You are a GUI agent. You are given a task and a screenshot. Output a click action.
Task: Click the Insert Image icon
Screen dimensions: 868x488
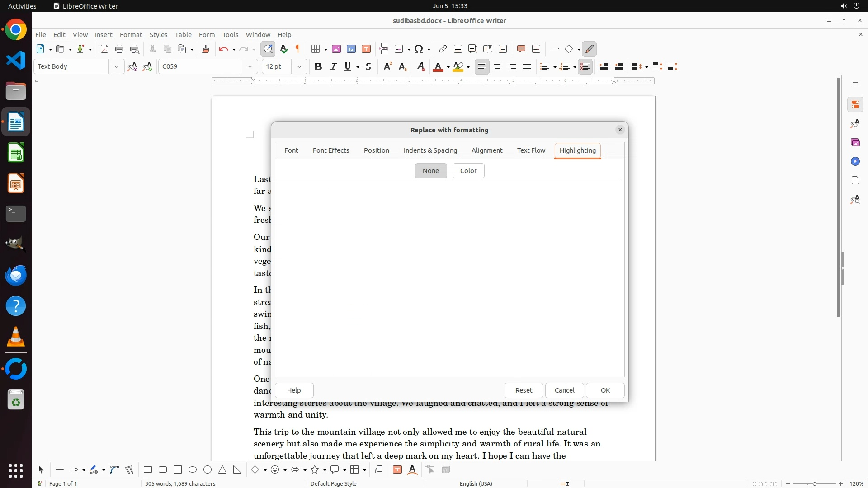[336, 49]
